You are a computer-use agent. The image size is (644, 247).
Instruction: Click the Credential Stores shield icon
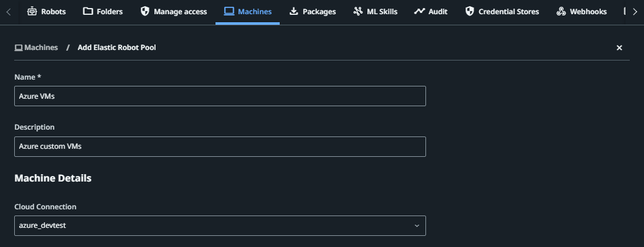[x=469, y=11]
